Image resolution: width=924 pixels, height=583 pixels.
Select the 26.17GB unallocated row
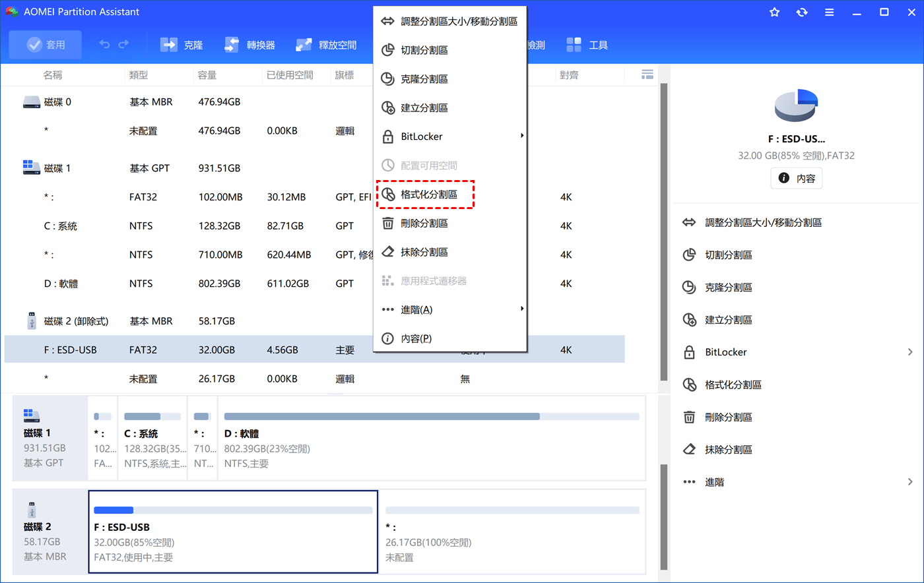(x=314, y=379)
